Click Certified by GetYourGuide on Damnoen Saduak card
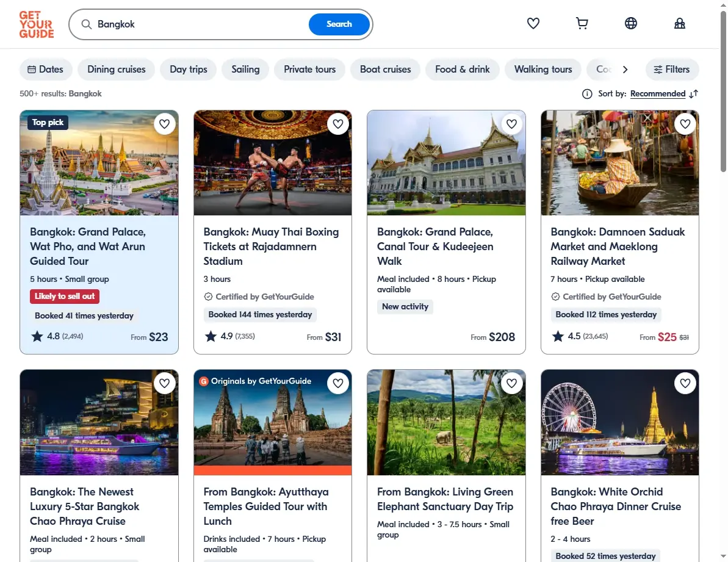Viewport: 728px width, 562px height. coord(607,297)
